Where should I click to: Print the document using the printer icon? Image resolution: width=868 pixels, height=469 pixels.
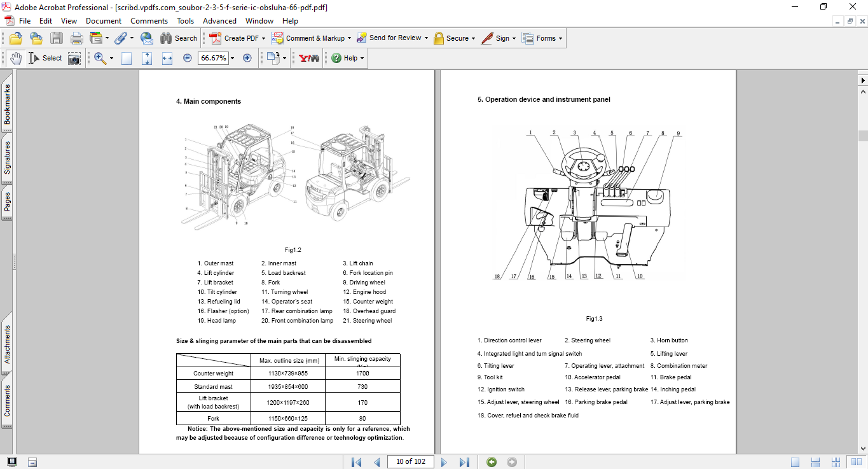click(x=77, y=38)
